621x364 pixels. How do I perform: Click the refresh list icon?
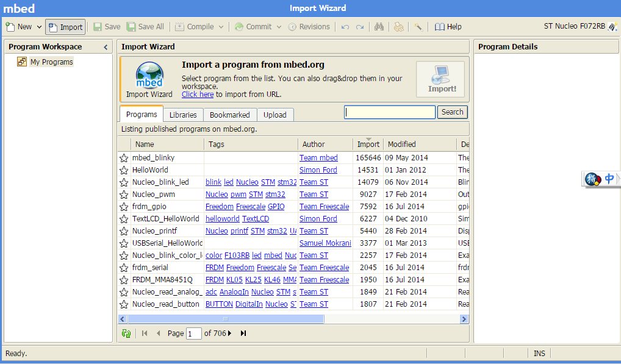point(126,334)
